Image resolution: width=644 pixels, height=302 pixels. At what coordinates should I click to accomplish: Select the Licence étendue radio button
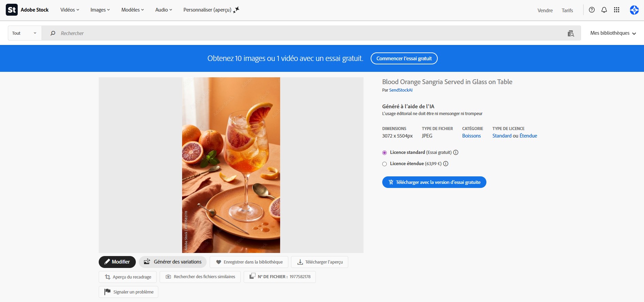385,164
